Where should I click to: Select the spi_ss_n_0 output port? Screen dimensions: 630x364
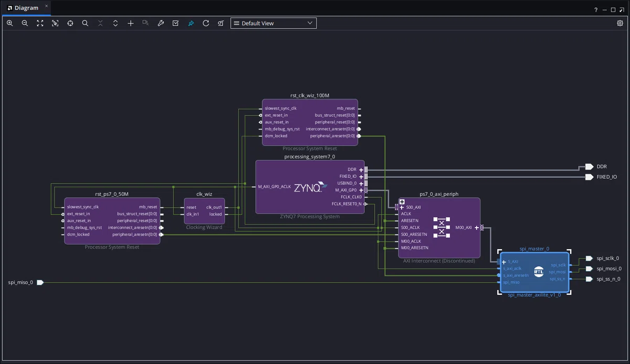[589, 279]
